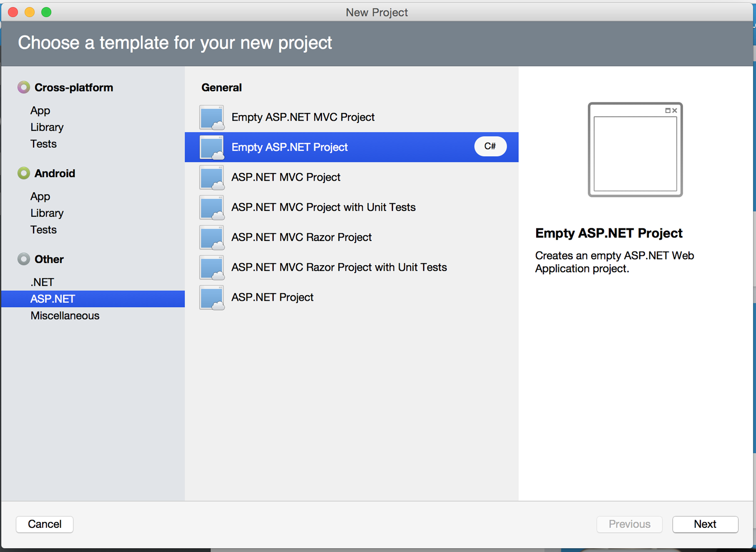This screenshot has height=552, width=756.
Task: Click the Android heading
Action: [x=55, y=173]
